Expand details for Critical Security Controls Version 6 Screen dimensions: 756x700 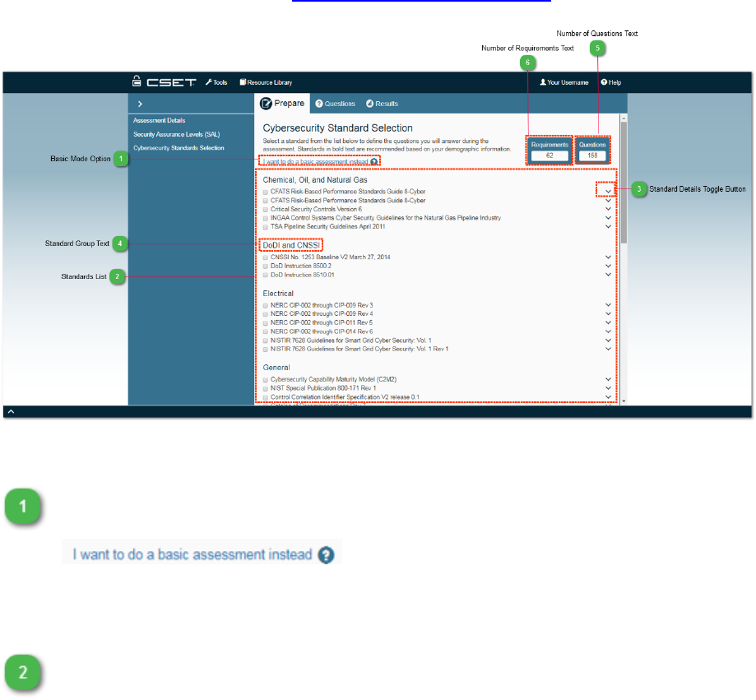pyautogui.click(x=609, y=209)
